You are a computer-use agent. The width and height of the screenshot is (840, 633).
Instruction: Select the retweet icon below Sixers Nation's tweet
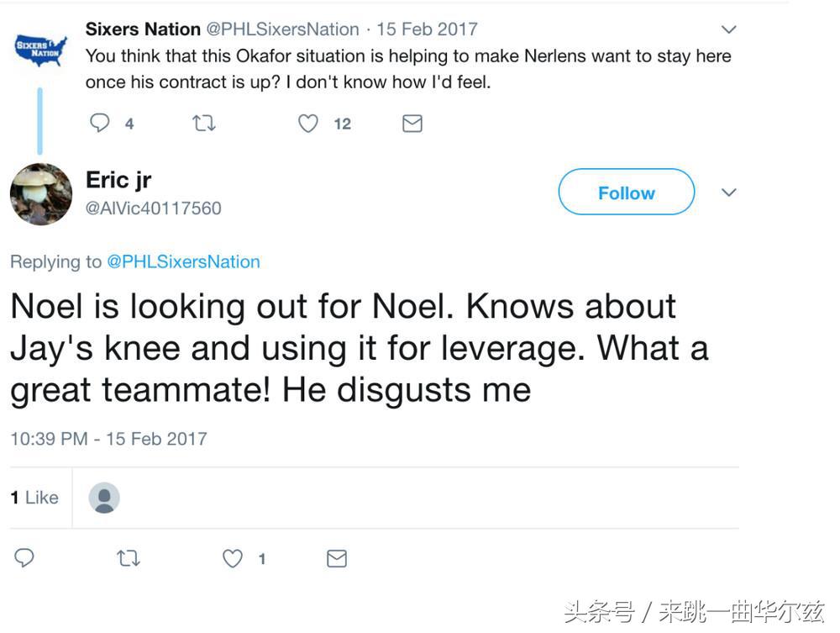203,123
